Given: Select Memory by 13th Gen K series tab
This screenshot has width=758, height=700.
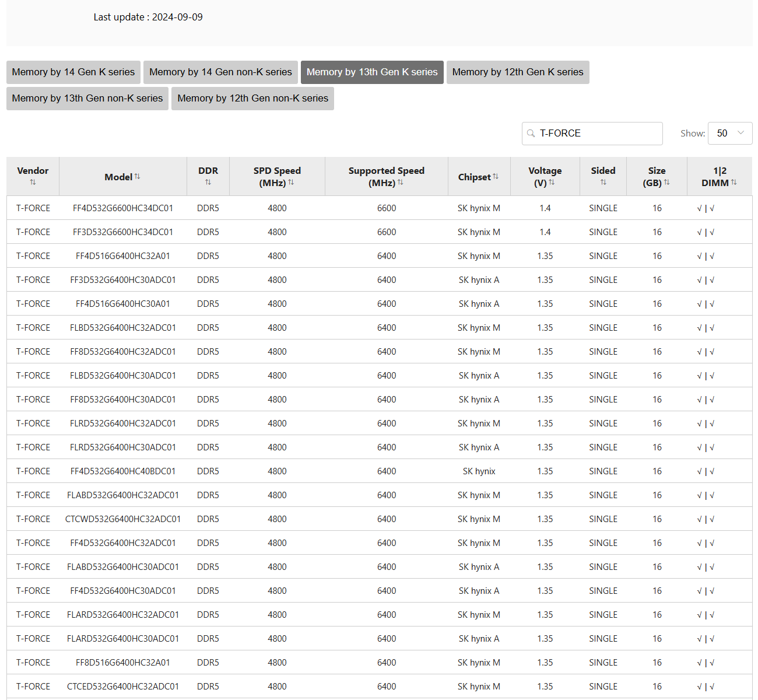Looking at the screenshot, I should click(372, 72).
